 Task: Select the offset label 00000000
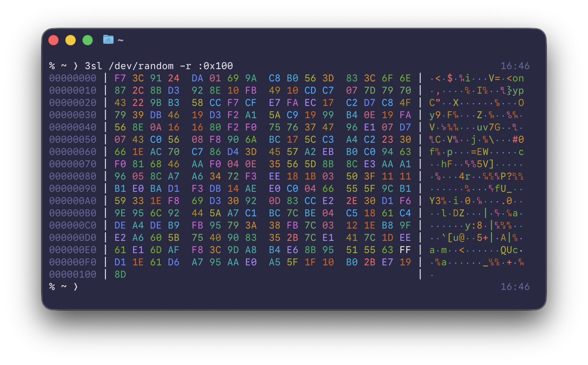pos(73,78)
